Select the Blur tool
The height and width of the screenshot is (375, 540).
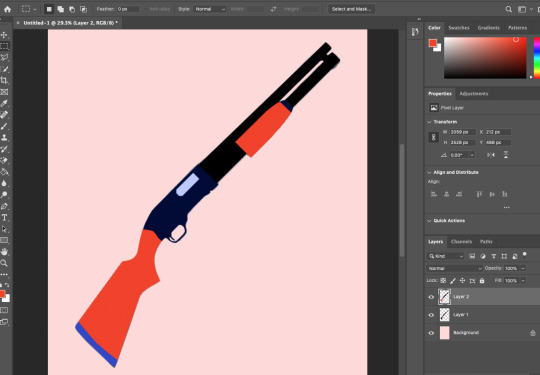pos(4,183)
